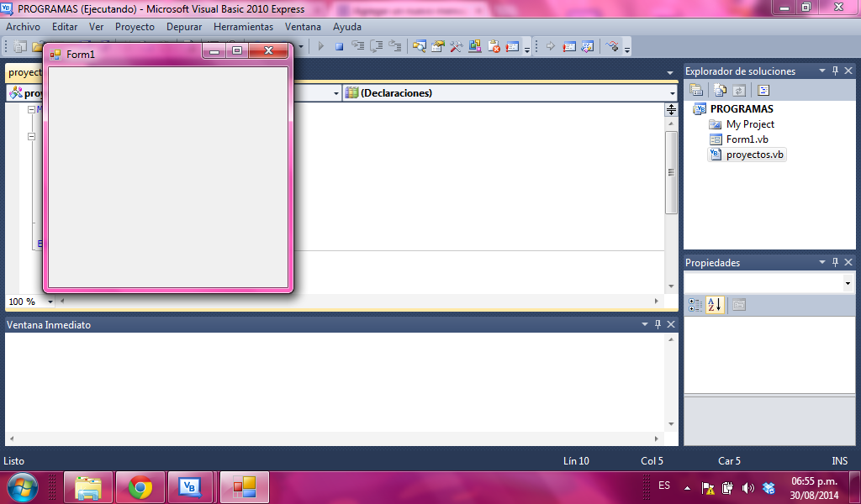861x504 pixels.
Task: Open the Ventana Inmediato window options arrow
Action: pos(645,324)
